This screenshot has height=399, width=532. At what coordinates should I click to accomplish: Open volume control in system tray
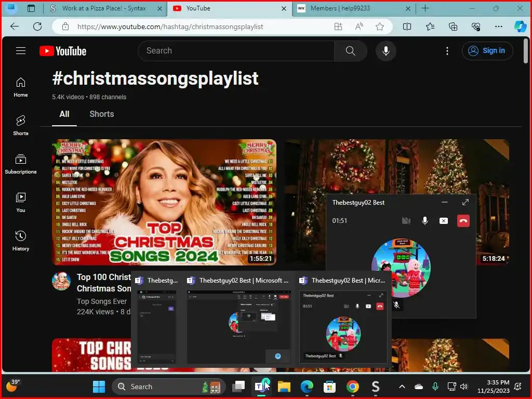click(464, 387)
